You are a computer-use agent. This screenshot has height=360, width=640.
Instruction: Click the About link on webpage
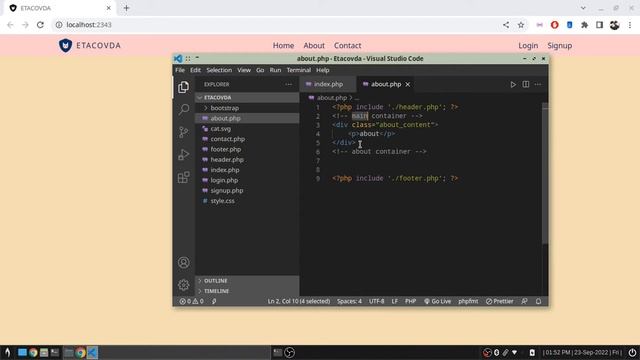(314, 46)
